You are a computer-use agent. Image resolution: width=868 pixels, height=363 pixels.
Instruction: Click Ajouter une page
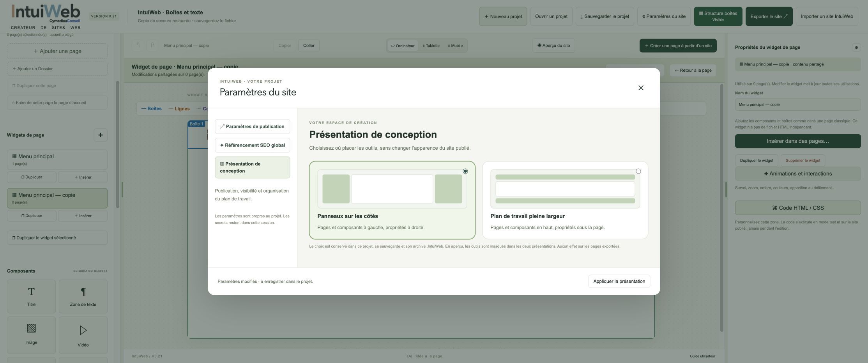tap(57, 51)
